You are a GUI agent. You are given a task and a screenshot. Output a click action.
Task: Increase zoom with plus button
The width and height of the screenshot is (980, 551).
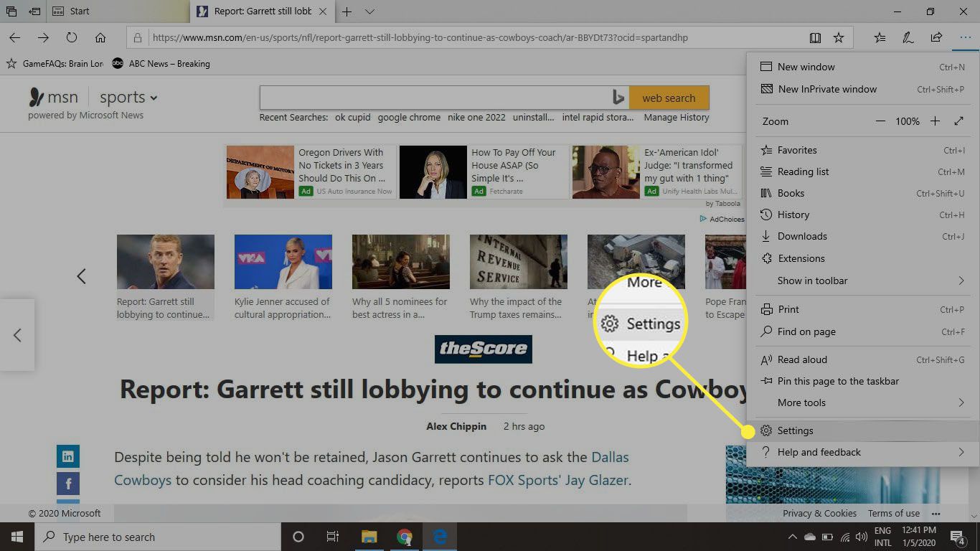tap(935, 121)
